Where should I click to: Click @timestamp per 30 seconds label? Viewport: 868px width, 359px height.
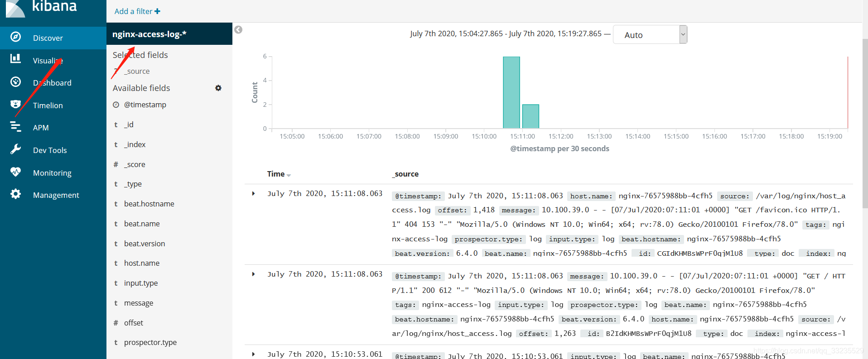(x=559, y=148)
